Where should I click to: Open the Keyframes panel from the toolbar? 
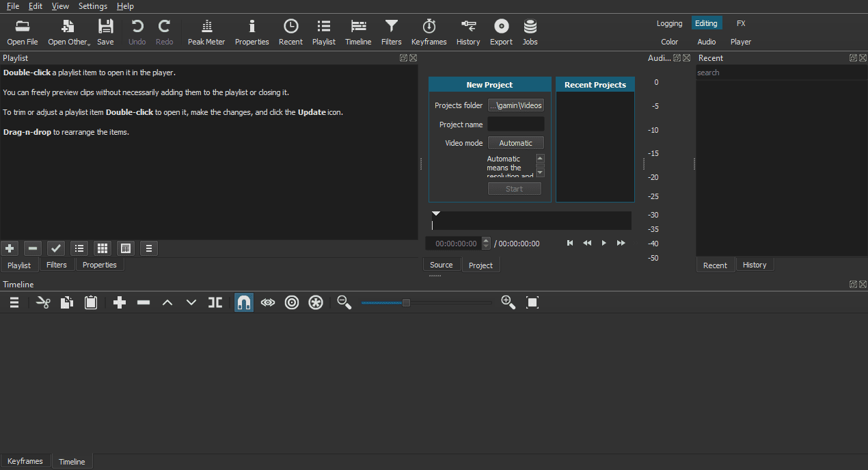[429, 32]
